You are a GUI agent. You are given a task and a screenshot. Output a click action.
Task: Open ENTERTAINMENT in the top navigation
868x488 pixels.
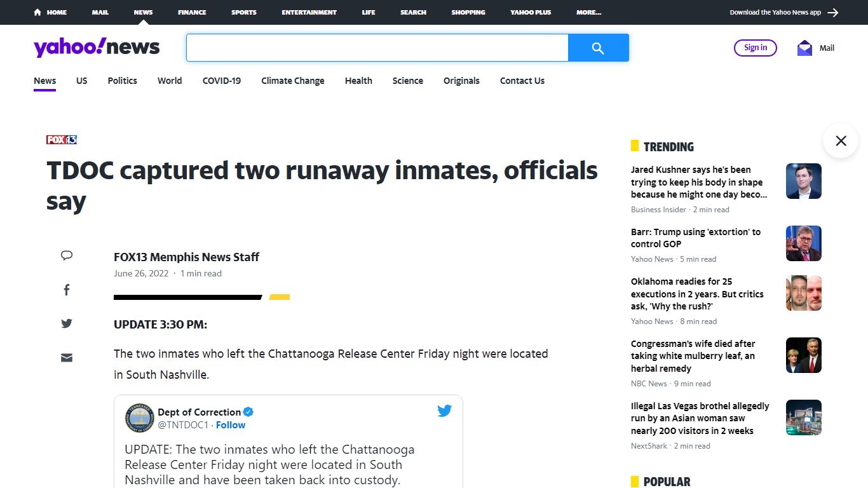pos(309,12)
